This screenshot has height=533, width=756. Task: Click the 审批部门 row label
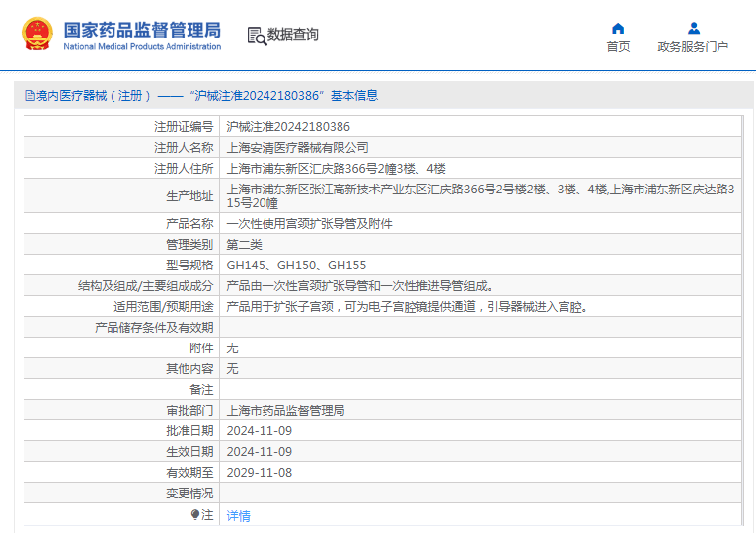(189, 411)
